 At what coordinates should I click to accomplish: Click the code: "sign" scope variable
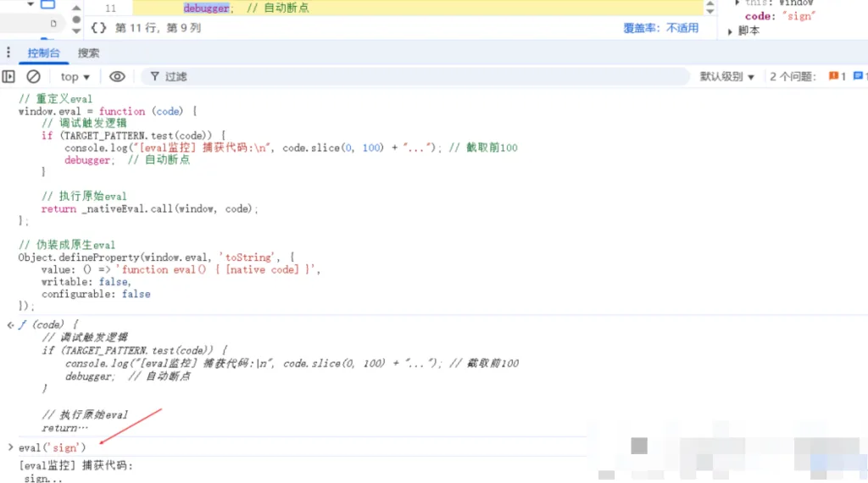[780, 17]
